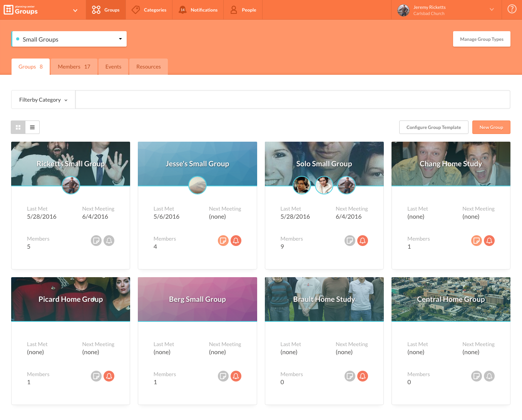Switch to grid view icon
This screenshot has width=522, height=420.
18,127
